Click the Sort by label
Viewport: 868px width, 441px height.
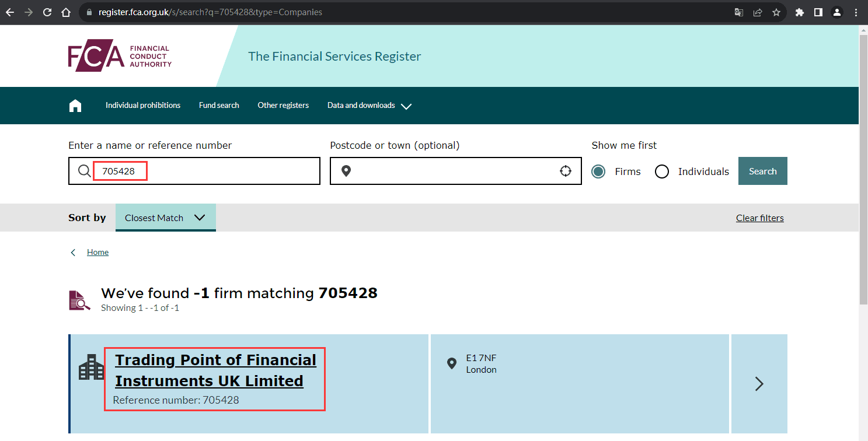tap(87, 218)
